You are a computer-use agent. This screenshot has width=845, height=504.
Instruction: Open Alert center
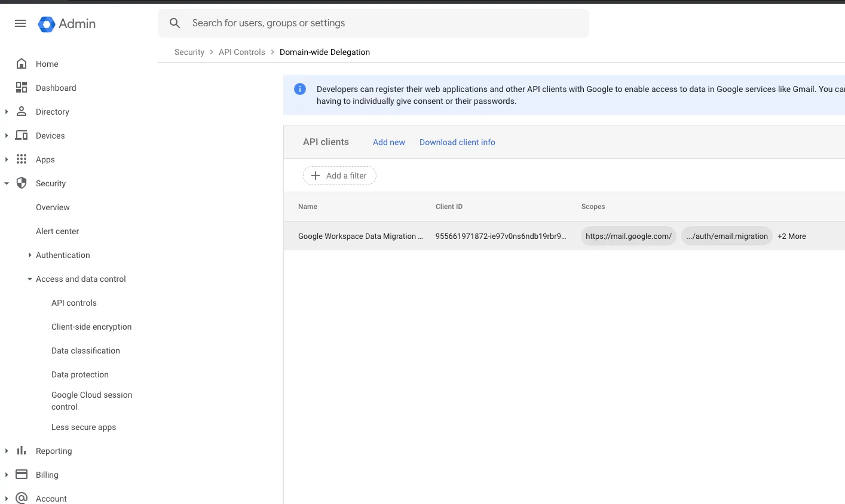click(57, 231)
